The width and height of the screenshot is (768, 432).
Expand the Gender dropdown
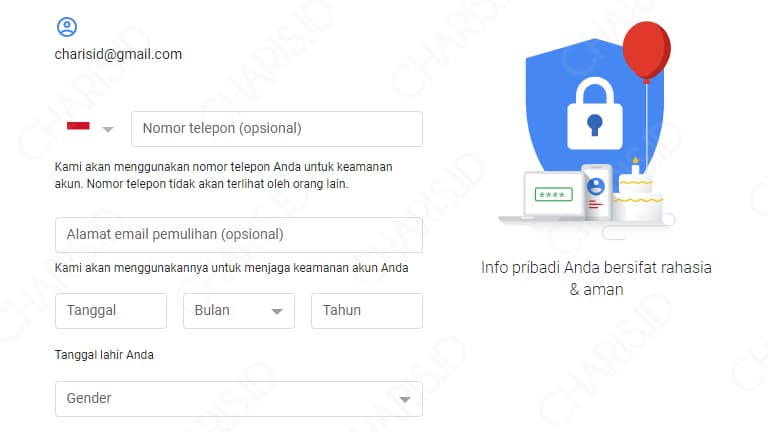coord(239,399)
